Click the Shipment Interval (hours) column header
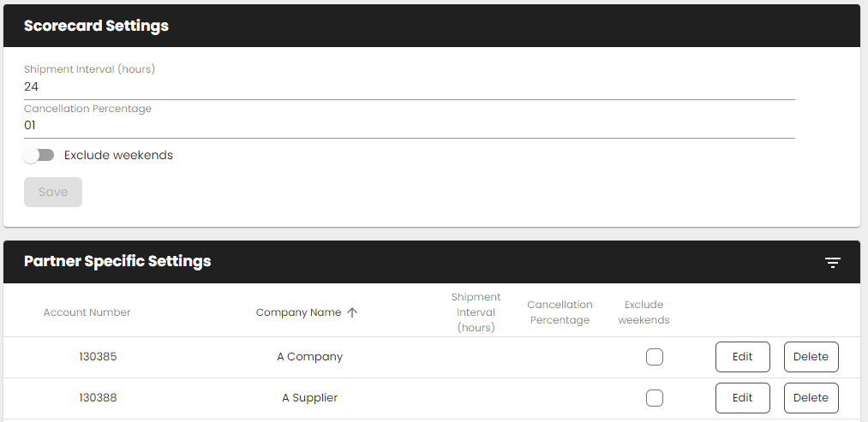 click(x=476, y=312)
